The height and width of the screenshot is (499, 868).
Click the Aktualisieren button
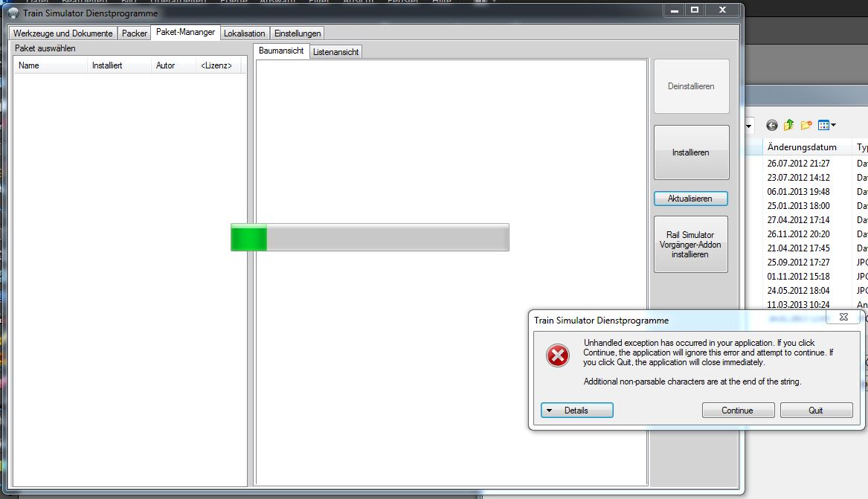[690, 199]
